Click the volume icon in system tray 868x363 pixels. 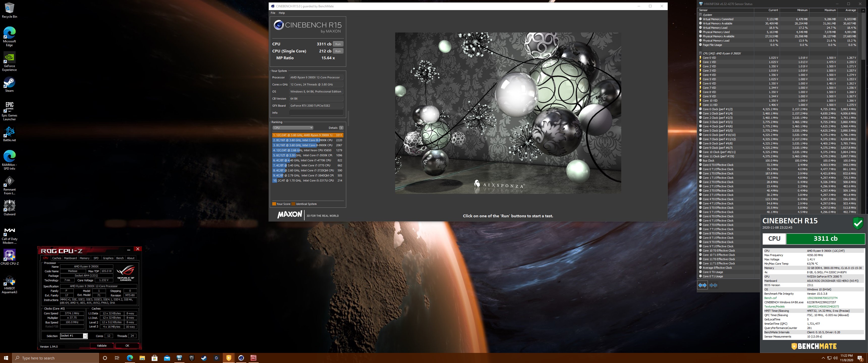click(835, 358)
